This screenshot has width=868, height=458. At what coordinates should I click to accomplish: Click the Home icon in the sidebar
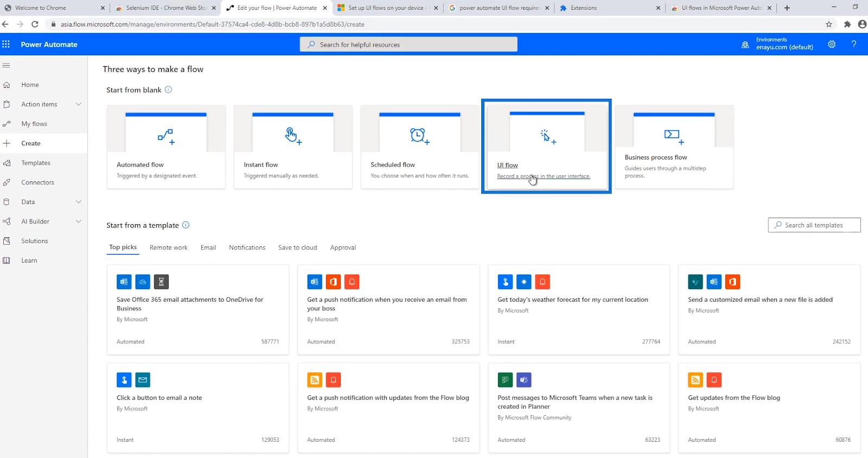coord(7,85)
